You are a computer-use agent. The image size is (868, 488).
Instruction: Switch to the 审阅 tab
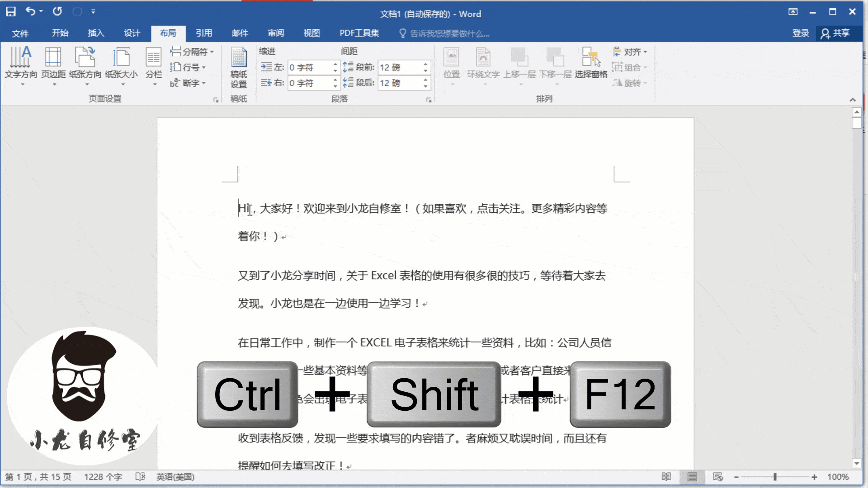(276, 33)
